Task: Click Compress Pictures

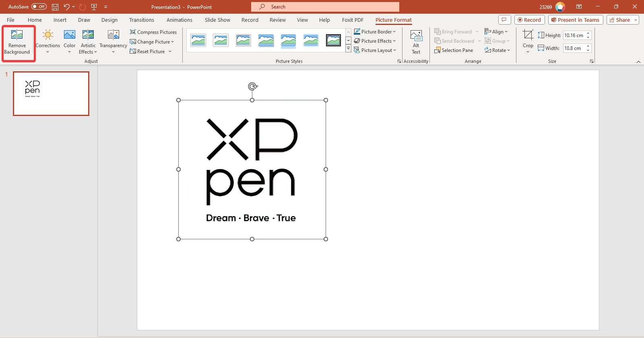Action: (x=153, y=32)
